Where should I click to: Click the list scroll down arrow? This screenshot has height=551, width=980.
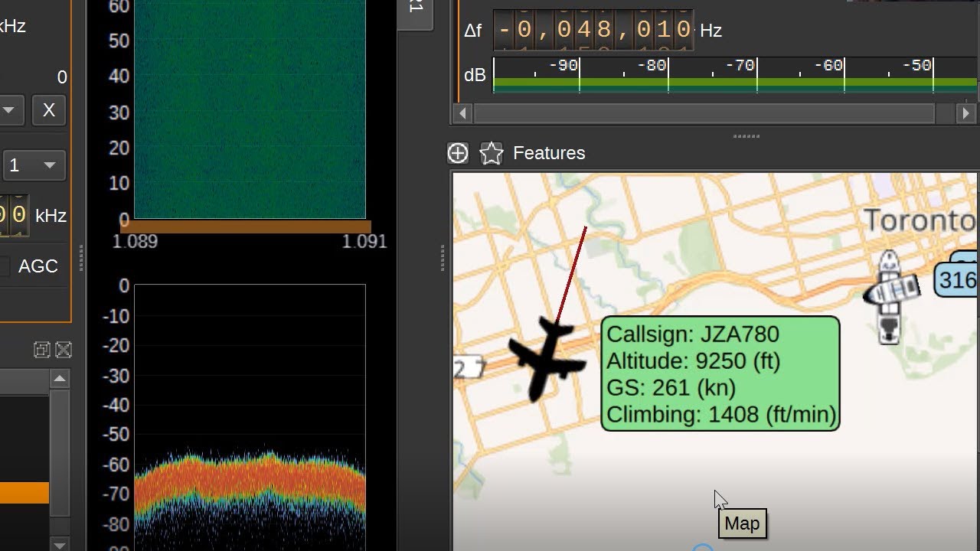(60, 544)
